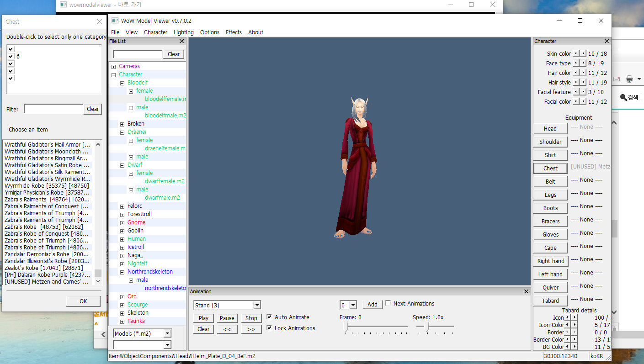This screenshot has height=364, width=644.
Task: Click the search magnifier in background window
Action: point(623,97)
